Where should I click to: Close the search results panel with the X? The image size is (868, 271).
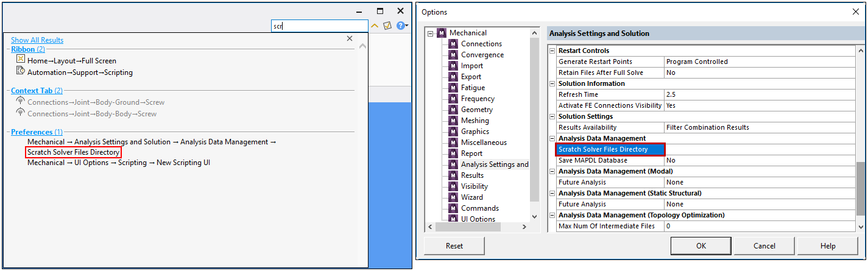pos(349,38)
